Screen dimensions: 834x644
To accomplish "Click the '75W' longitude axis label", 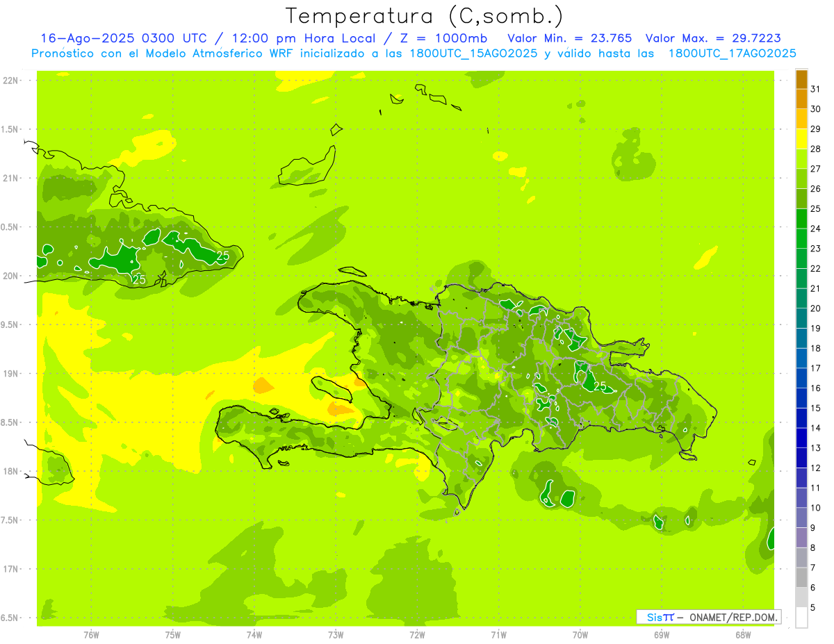I will (172, 635).
